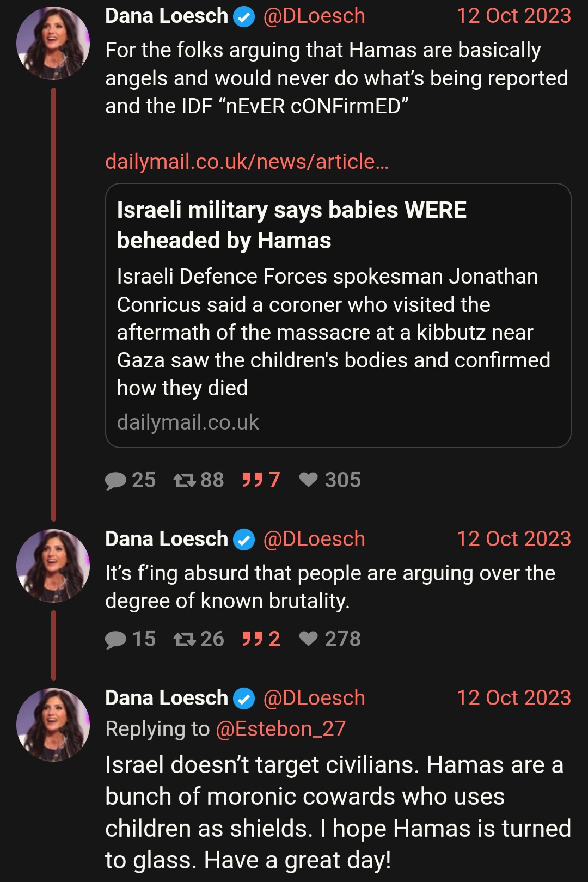The height and width of the screenshot is (882, 588).
Task: Click Dana Loesch name on second tweet
Action: click(x=167, y=539)
